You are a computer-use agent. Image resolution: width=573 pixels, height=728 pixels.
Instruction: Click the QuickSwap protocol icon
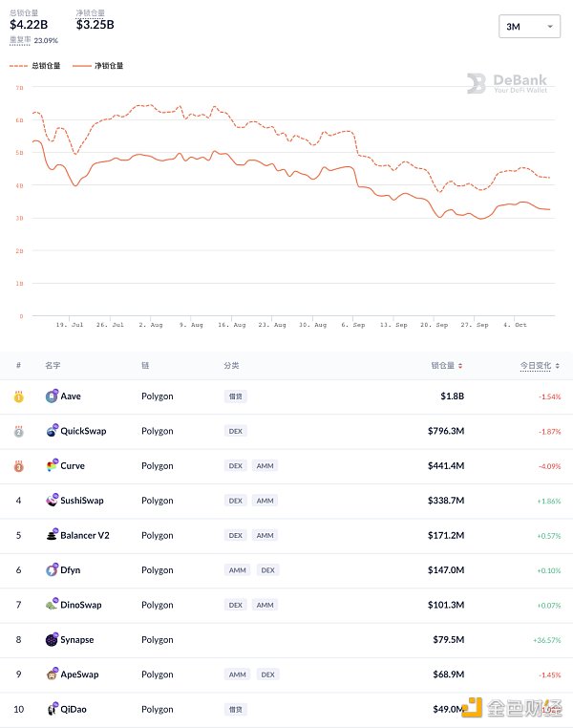[x=52, y=431]
